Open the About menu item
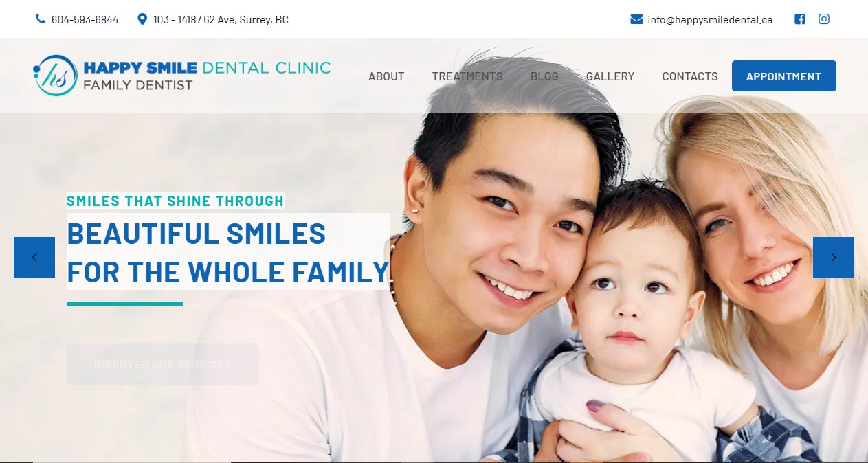Image resolution: width=868 pixels, height=463 pixels. [386, 76]
